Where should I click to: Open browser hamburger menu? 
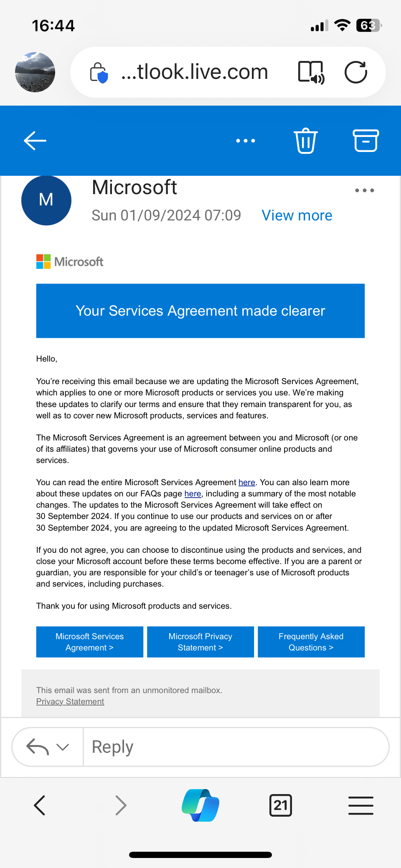click(361, 805)
